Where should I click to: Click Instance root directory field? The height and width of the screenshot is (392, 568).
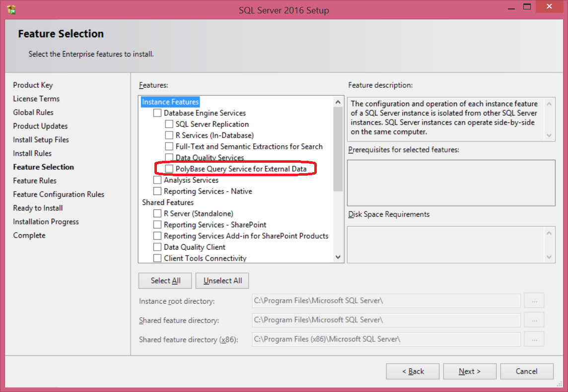[386, 301]
